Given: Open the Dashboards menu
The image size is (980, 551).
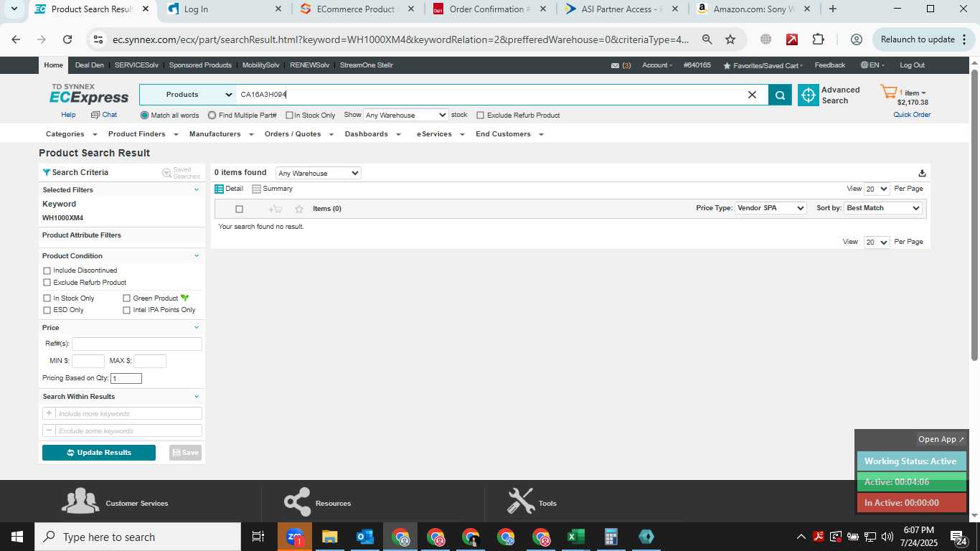Looking at the screenshot, I should click(x=372, y=134).
